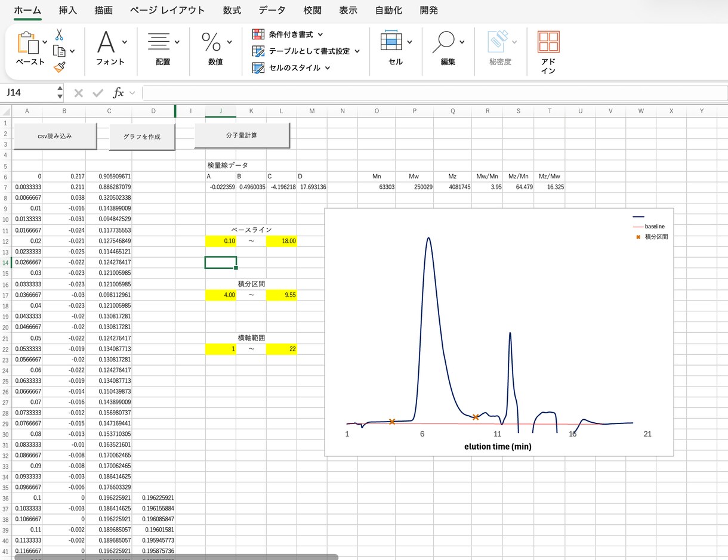Select the Mz value cell 4081745
728x560 pixels.
(452, 187)
